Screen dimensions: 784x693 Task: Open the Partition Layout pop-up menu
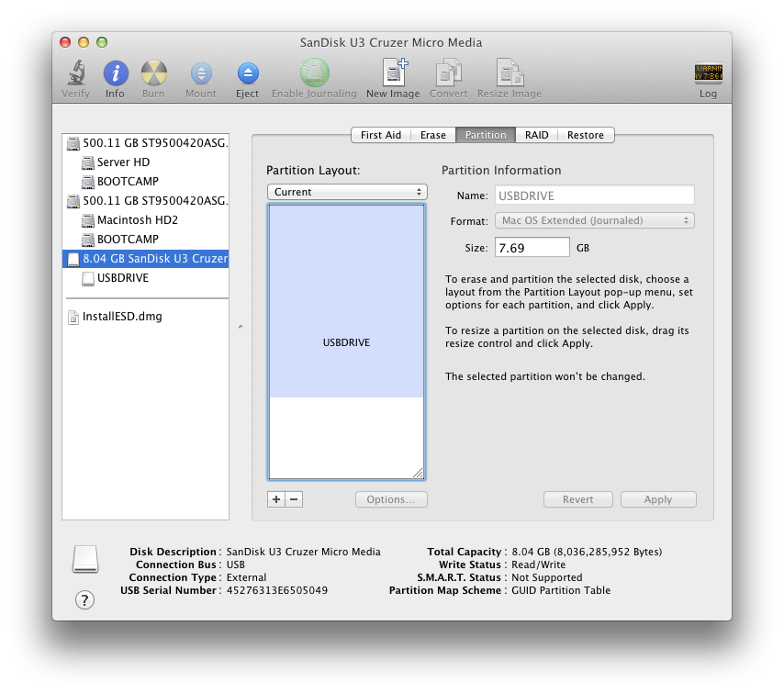(x=347, y=192)
